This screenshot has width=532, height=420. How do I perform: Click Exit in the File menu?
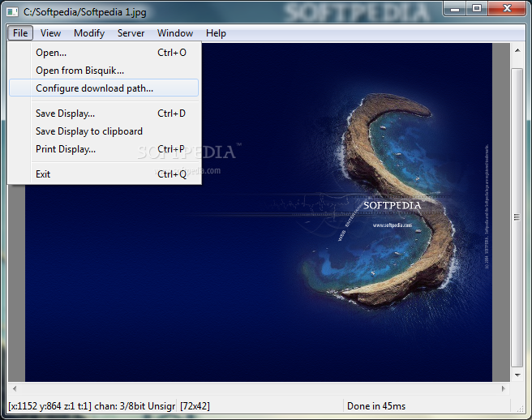click(x=104, y=174)
